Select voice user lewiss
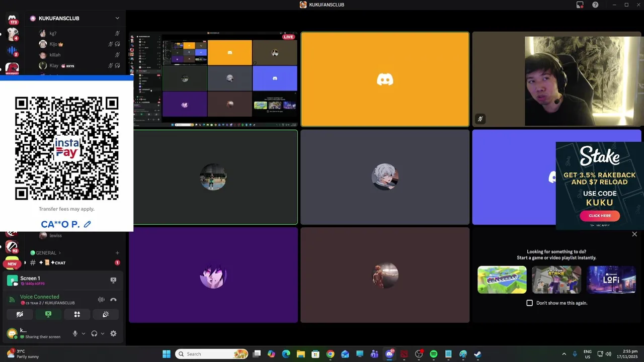This screenshot has height=362, width=644. click(x=79, y=235)
